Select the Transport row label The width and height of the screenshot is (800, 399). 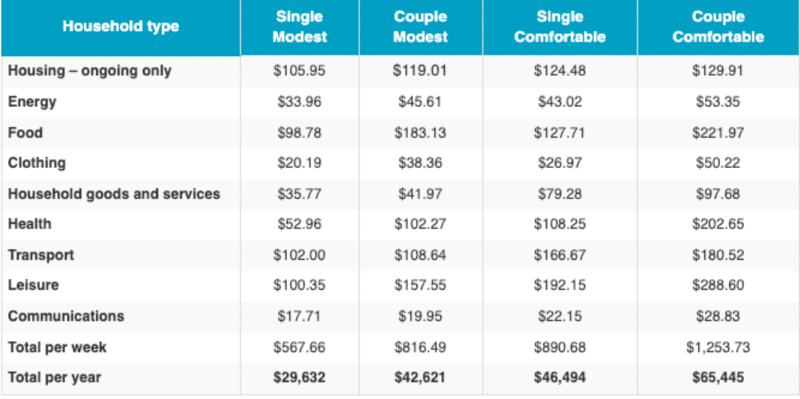[x=41, y=255]
